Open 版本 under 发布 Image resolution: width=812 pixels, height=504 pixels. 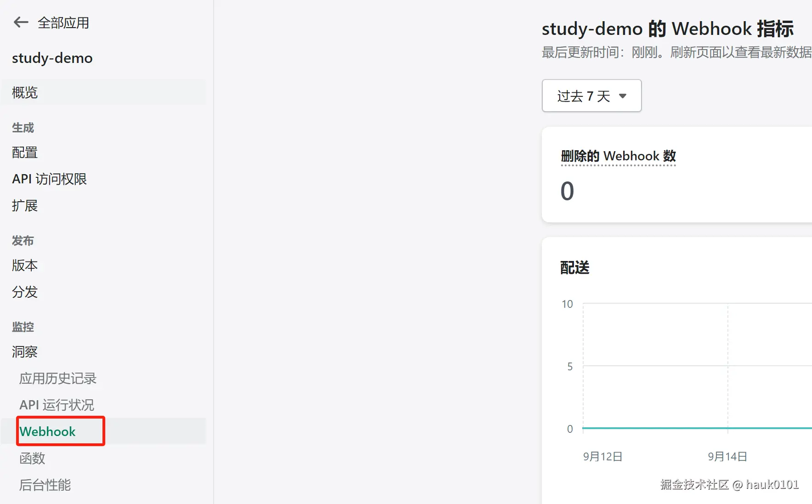[x=25, y=265]
